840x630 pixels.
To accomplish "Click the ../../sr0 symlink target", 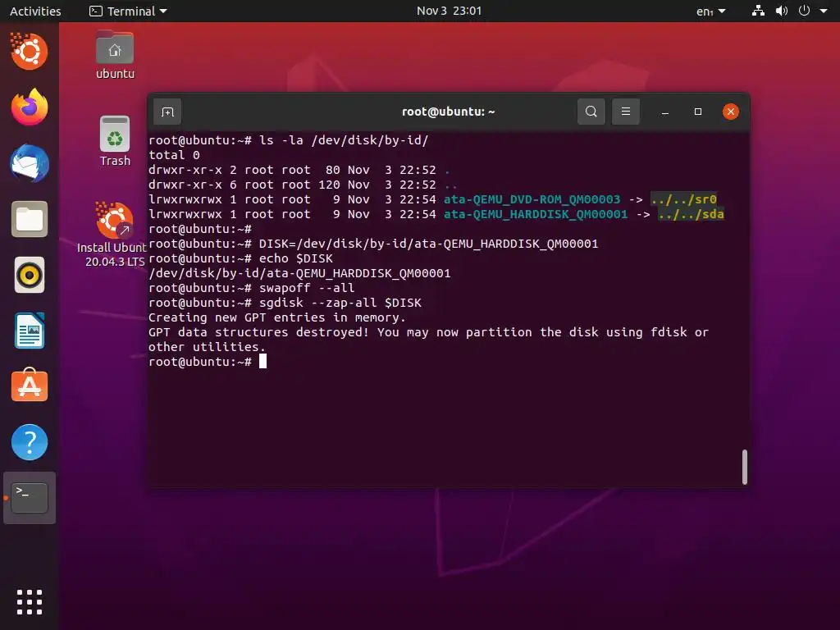I will 683,199.
